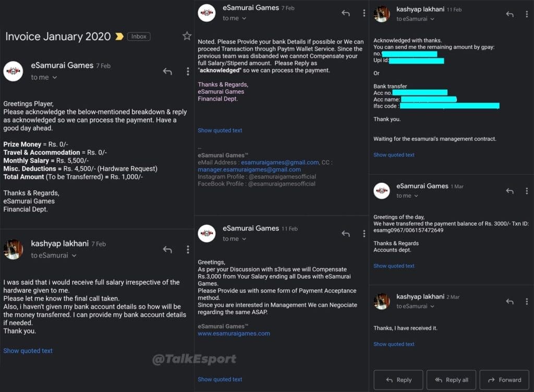Reply to eSamurai Games 11 Feb email
This screenshot has height=392, width=534.
tap(345, 234)
